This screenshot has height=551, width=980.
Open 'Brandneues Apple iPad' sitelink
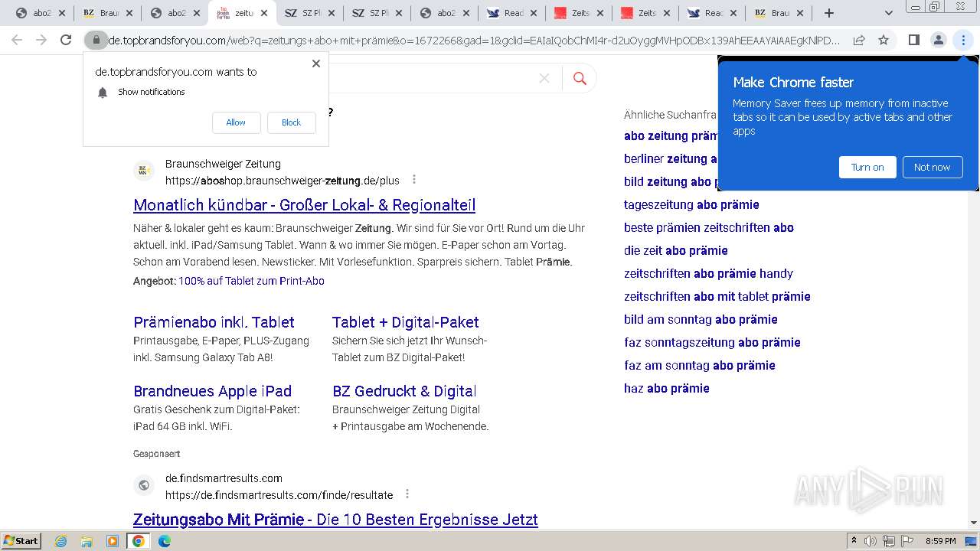click(x=212, y=391)
